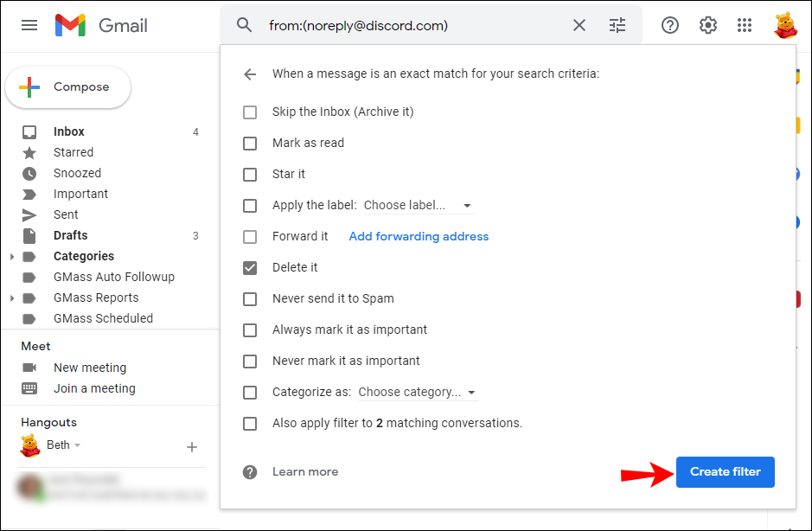The height and width of the screenshot is (531, 812).
Task: Uncheck the Delete it checkbox
Action: [x=250, y=267]
